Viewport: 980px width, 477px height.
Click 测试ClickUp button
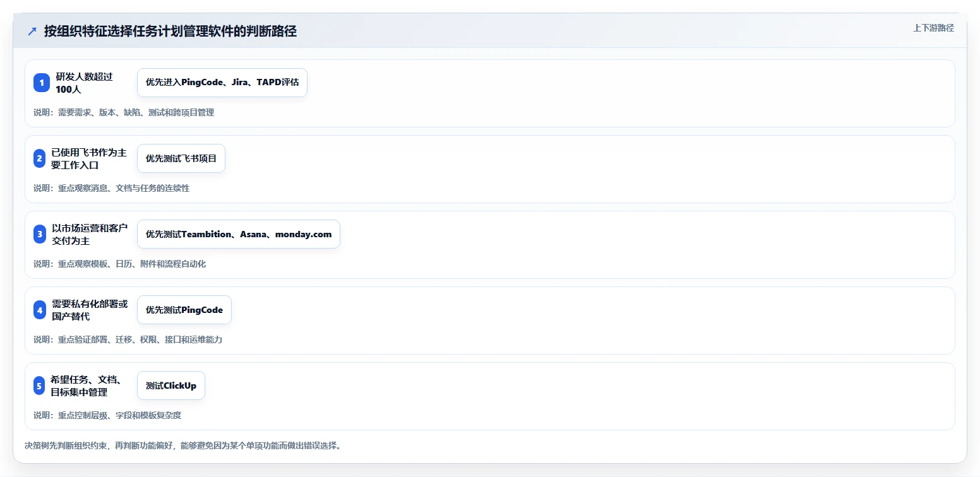[171, 386]
